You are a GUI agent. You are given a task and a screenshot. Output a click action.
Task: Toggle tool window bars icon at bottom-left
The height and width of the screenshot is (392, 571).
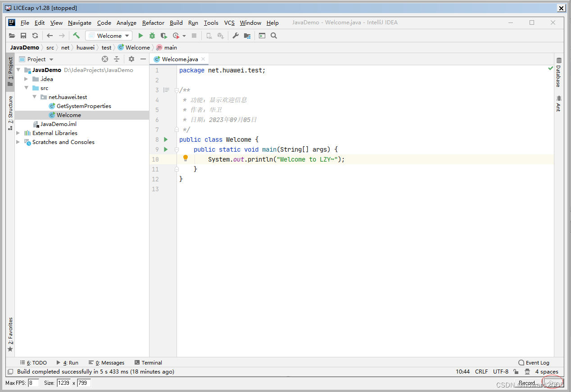coord(10,372)
